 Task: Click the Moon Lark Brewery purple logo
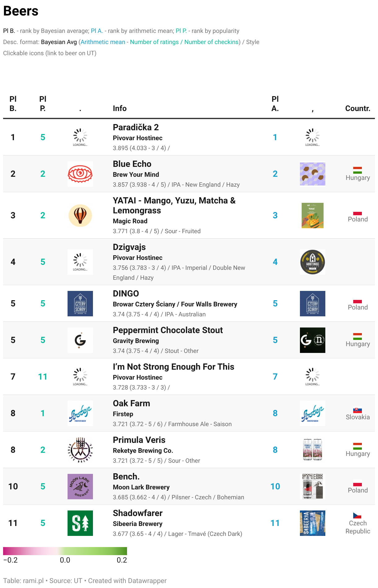pos(80,487)
